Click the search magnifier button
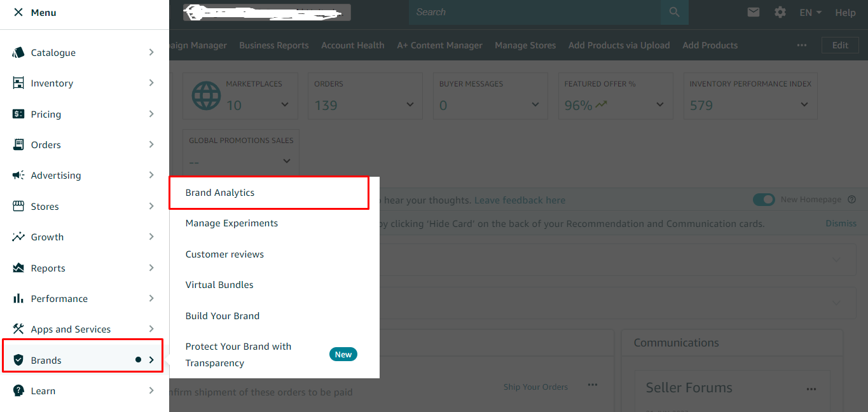The width and height of the screenshot is (868, 412). (674, 12)
